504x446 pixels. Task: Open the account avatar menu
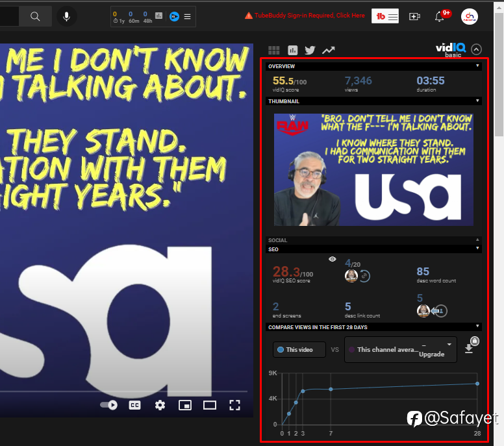pyautogui.click(x=470, y=16)
